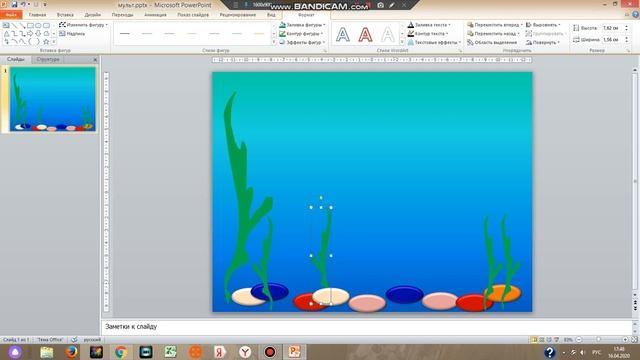Open the Excel icon on the taskbar
Image resolution: width=640 pixels, height=360 pixels.
click(170, 352)
